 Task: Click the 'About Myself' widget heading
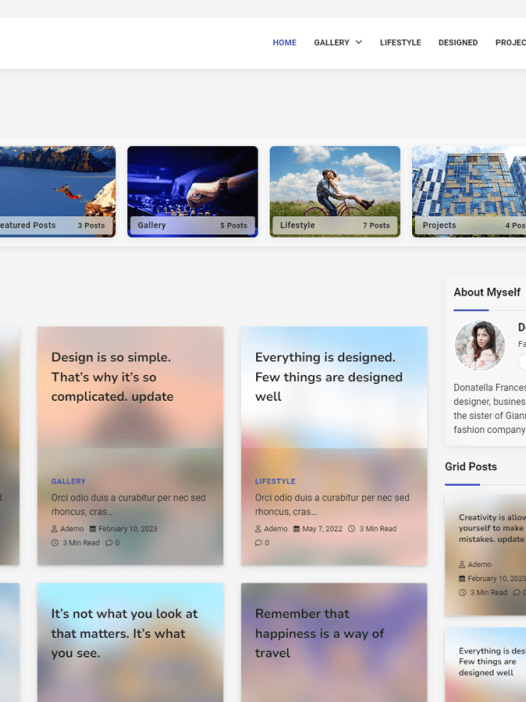pos(487,292)
